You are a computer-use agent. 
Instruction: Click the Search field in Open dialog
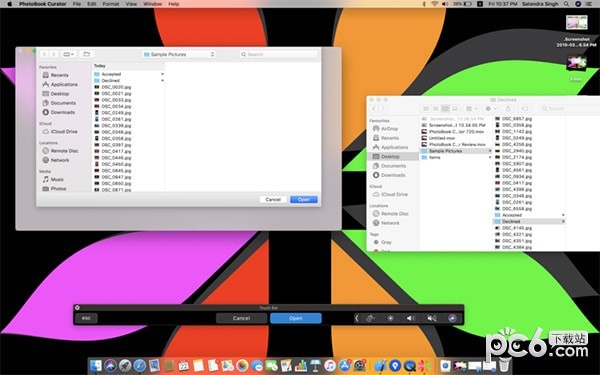(x=279, y=54)
